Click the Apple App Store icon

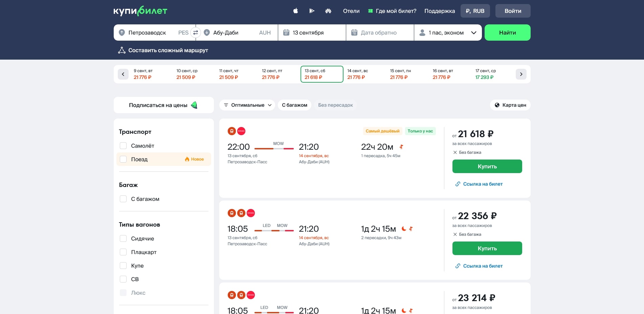click(295, 11)
